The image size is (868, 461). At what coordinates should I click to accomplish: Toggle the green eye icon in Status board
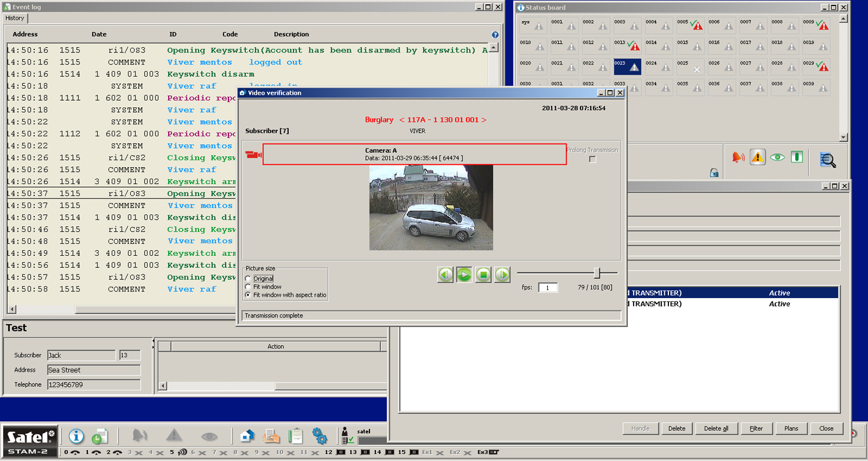point(778,157)
